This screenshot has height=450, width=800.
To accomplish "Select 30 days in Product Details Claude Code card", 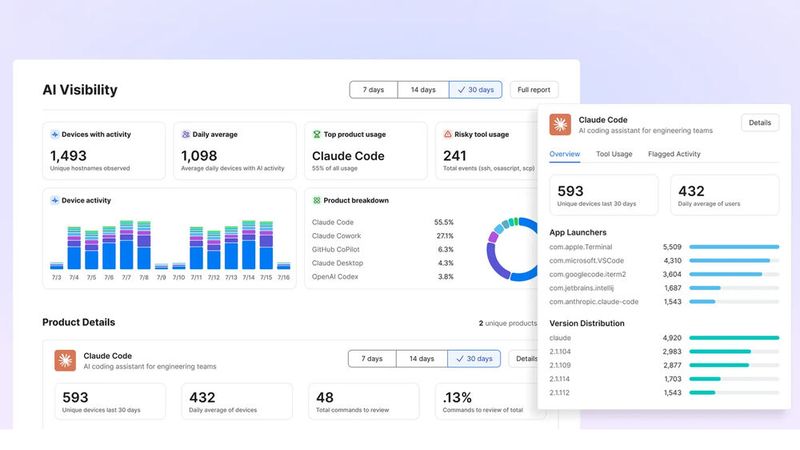I will pyautogui.click(x=474, y=359).
